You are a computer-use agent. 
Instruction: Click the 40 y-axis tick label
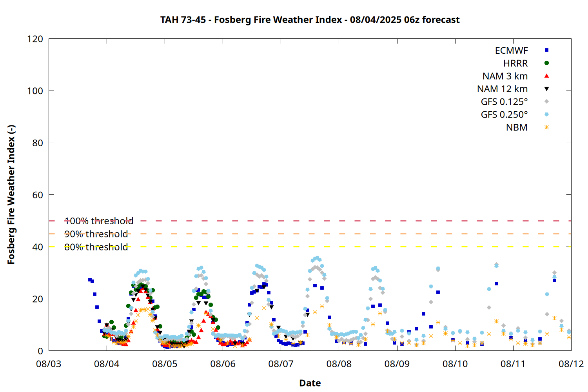click(38, 247)
